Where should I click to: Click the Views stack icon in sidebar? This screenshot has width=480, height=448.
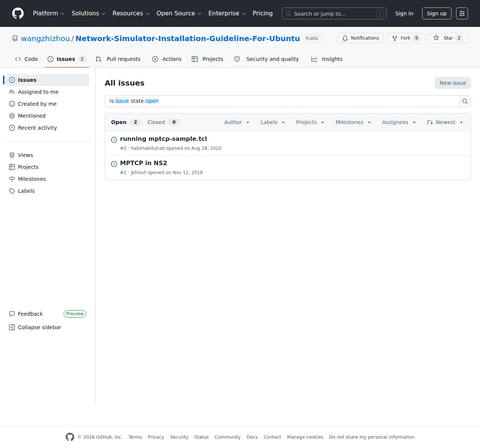(x=12, y=155)
